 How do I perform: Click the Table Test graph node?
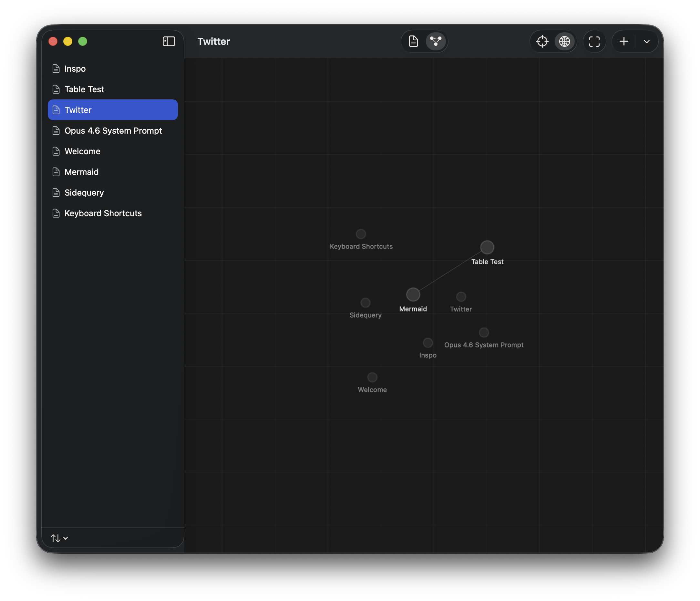[487, 247]
